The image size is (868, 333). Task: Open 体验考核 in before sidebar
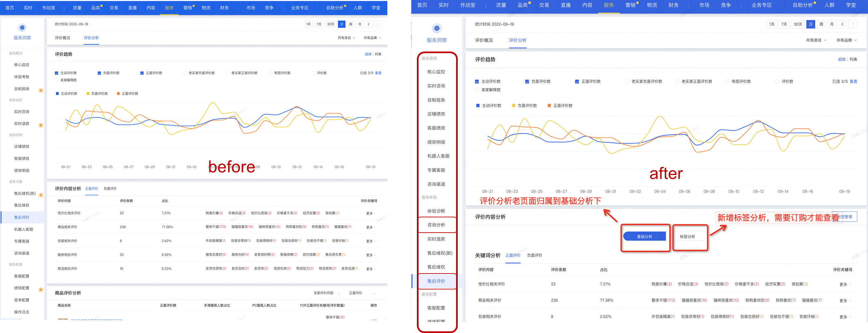pos(22,77)
